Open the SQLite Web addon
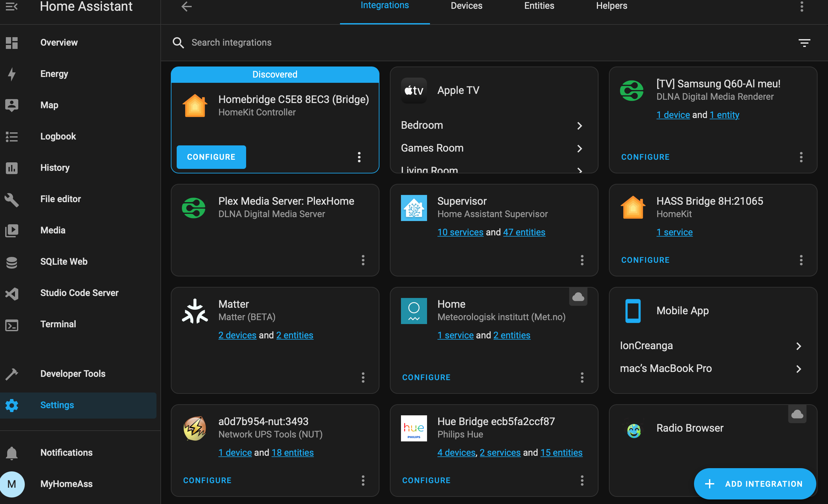The width and height of the screenshot is (828, 504). (x=12, y=262)
